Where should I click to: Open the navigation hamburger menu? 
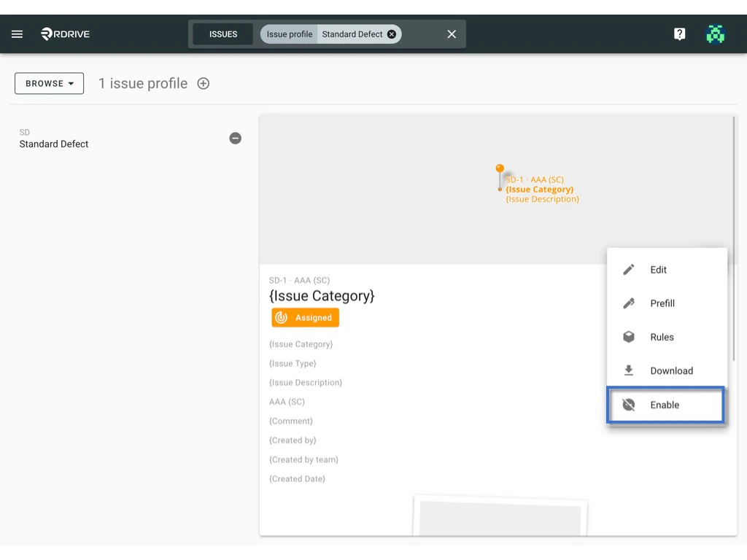tap(17, 34)
